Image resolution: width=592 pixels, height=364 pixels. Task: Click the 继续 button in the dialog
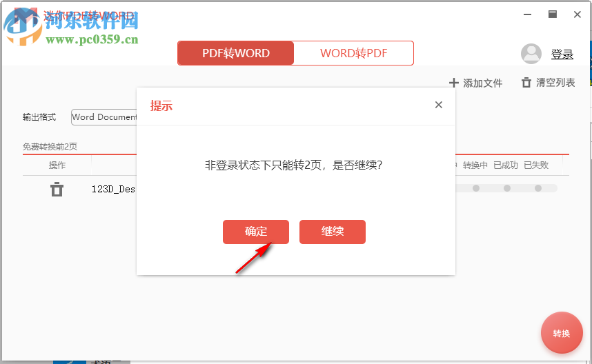click(333, 232)
